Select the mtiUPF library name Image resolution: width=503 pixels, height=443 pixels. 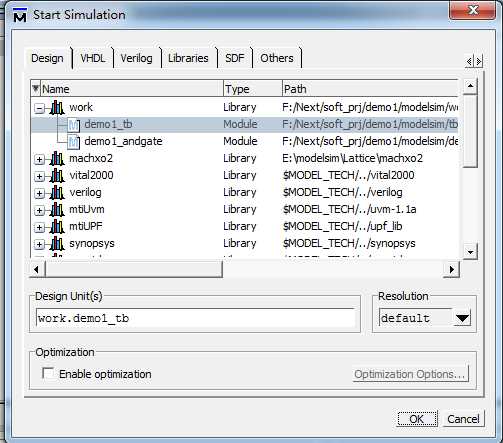tap(86, 226)
